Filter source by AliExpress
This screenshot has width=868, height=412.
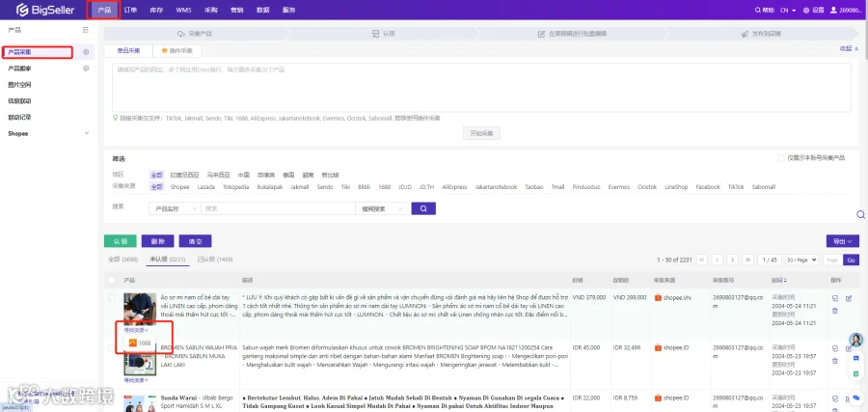pyautogui.click(x=454, y=187)
